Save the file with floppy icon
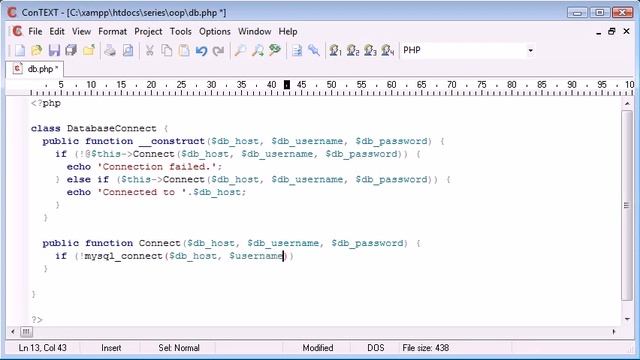Image resolution: width=640 pixels, height=360 pixels. click(x=54, y=51)
